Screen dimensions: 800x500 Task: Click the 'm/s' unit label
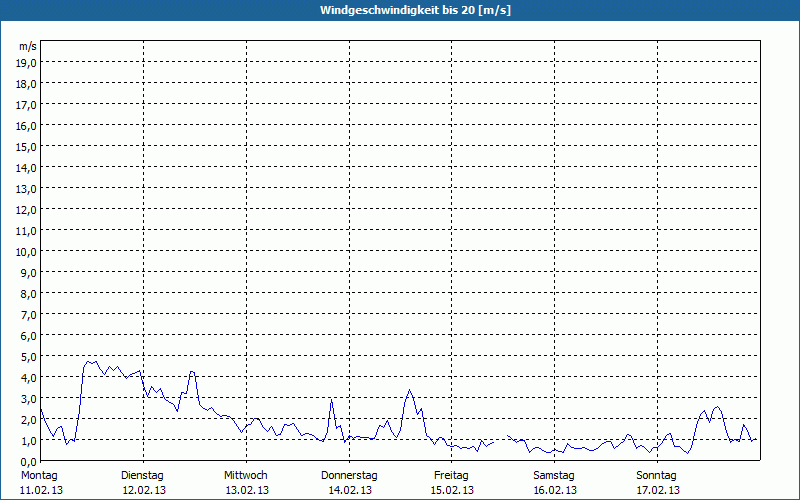(28, 46)
